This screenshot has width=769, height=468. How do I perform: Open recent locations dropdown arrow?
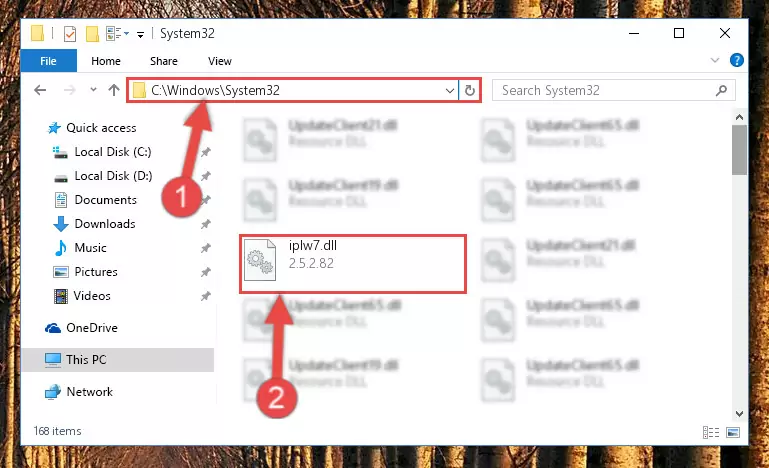point(93,90)
